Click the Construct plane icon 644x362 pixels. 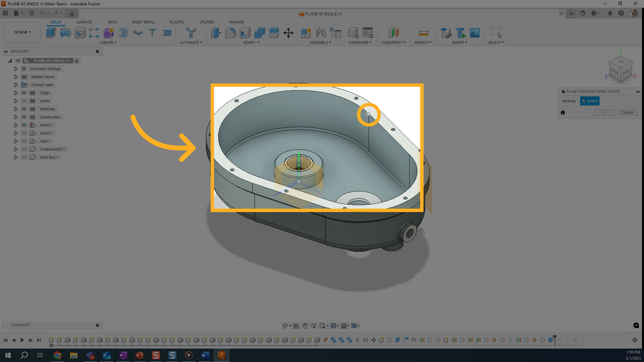tap(394, 33)
